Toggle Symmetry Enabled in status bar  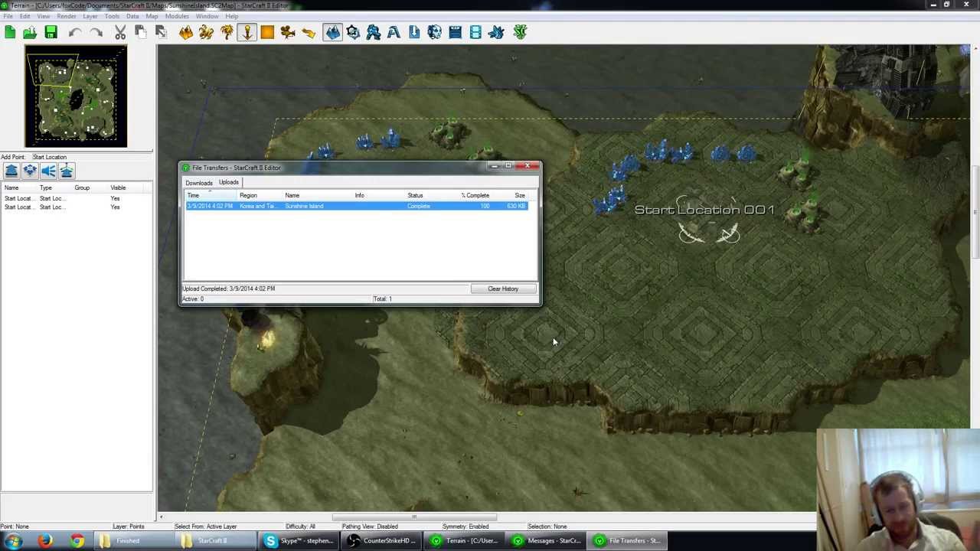click(x=465, y=527)
